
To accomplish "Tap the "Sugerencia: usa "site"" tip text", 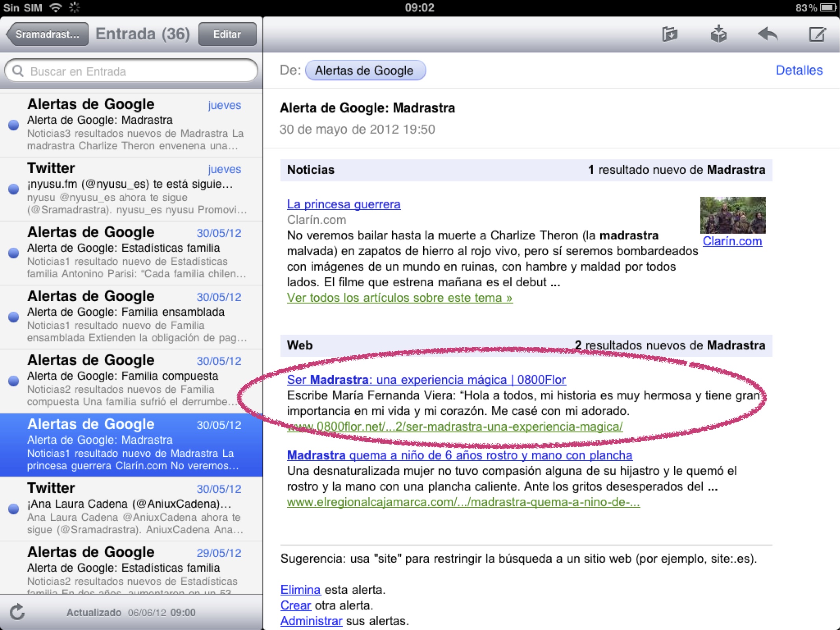I will coord(518,559).
